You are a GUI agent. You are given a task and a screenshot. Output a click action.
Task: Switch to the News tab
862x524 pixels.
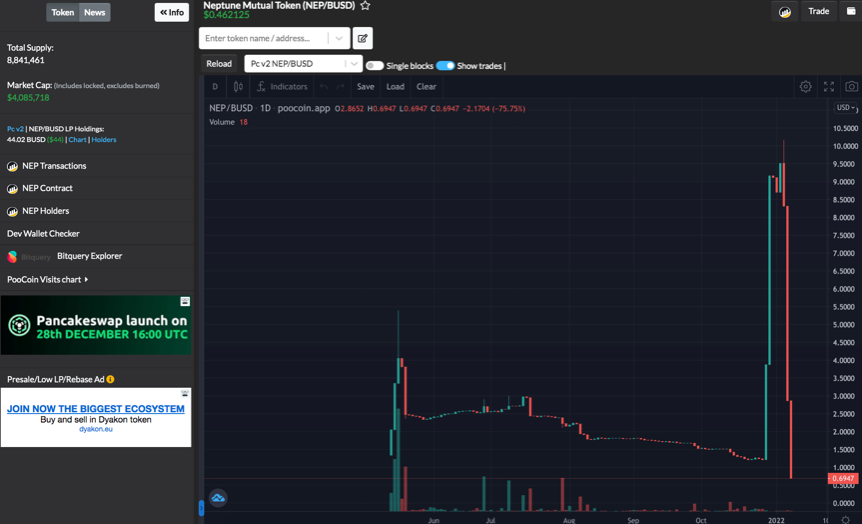point(95,12)
